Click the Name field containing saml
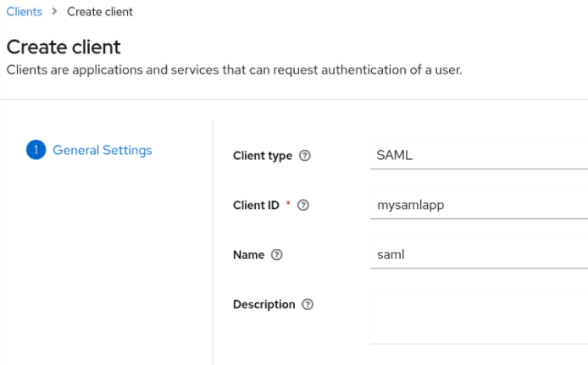This screenshot has height=365, width=588. click(x=479, y=254)
